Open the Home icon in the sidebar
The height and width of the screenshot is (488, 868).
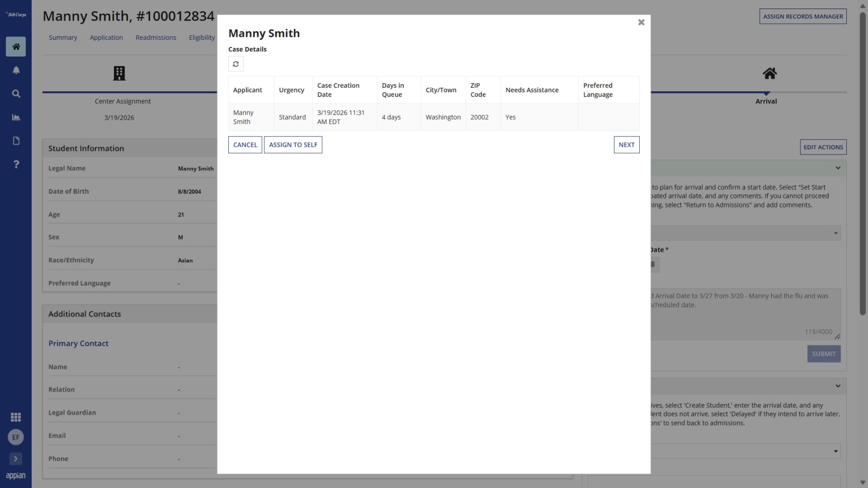16,46
